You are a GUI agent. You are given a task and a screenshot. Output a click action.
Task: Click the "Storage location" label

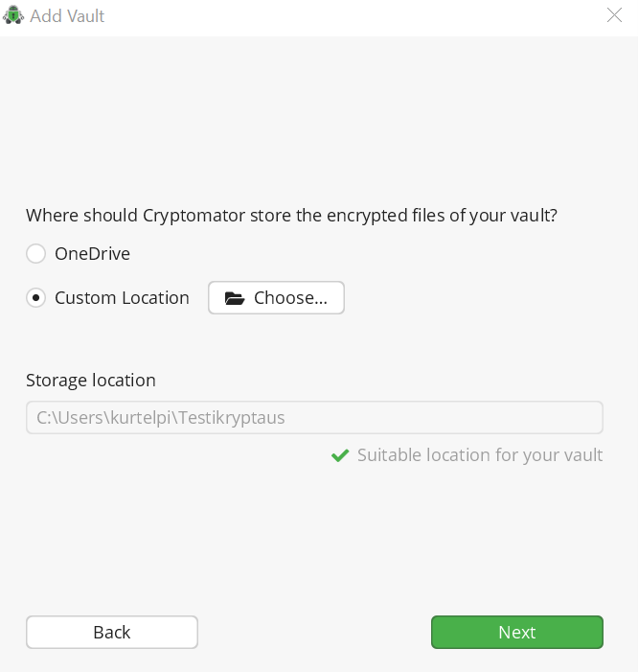click(91, 381)
